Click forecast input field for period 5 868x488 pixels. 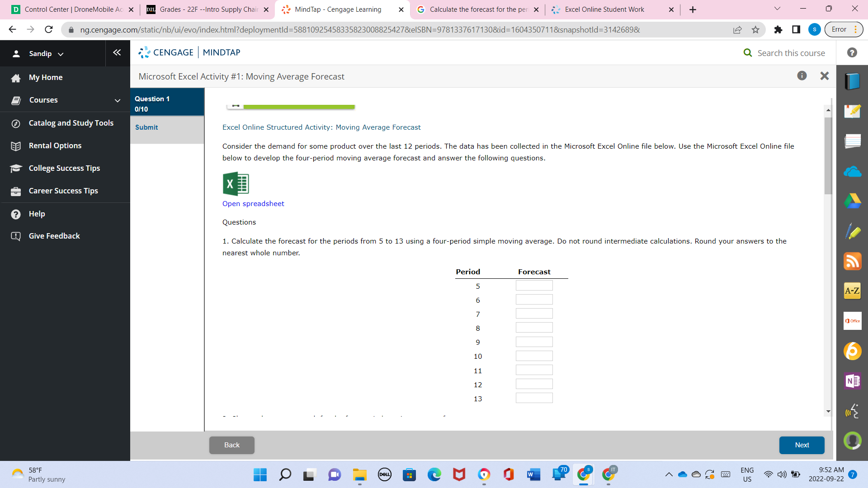click(x=534, y=286)
